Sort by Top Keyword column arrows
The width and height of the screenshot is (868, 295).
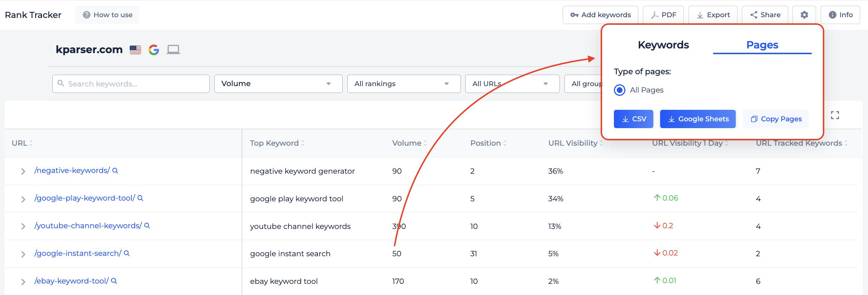302,143
